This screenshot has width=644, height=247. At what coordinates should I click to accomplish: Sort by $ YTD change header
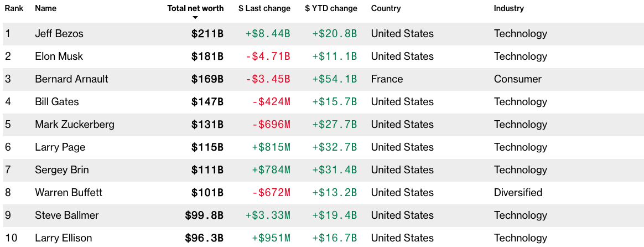331,8
